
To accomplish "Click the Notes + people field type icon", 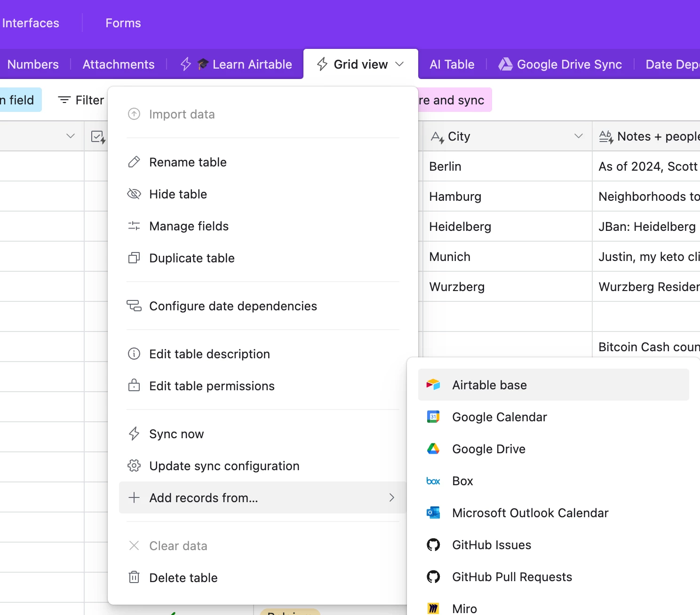I will 606,137.
